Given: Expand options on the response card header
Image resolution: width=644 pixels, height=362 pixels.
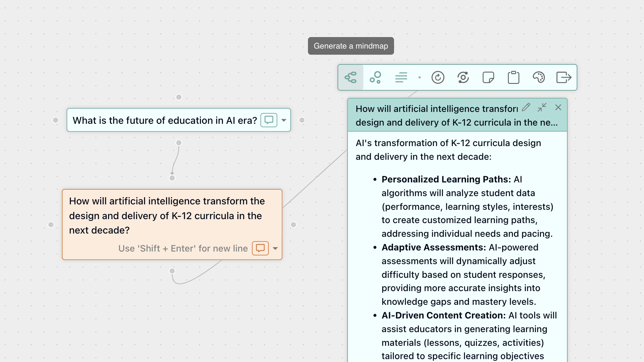Looking at the screenshot, I should pyautogui.click(x=542, y=107).
